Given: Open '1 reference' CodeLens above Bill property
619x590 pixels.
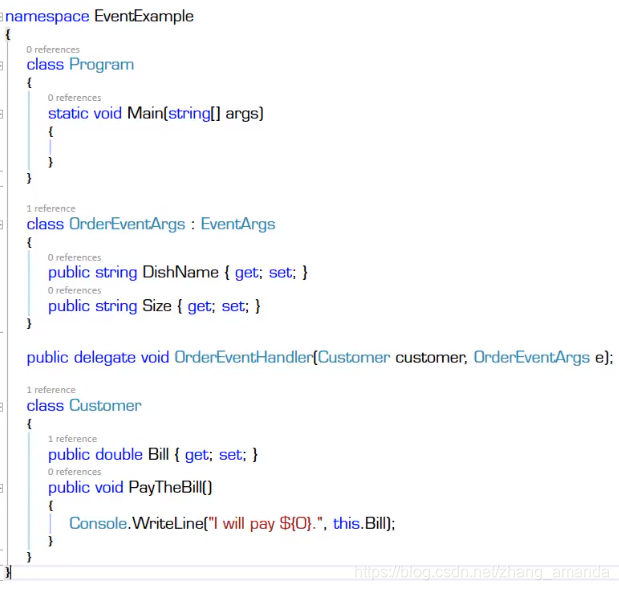Looking at the screenshot, I should (x=72, y=439).
